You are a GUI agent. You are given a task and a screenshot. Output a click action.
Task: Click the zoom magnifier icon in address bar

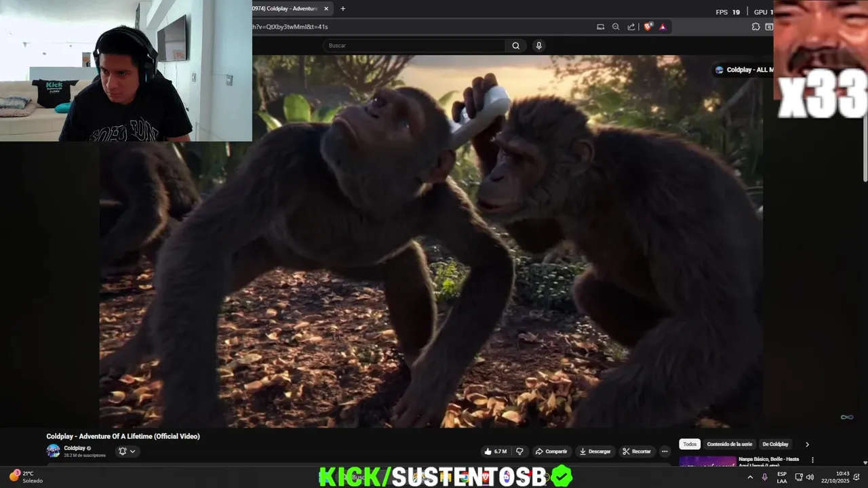[x=616, y=27]
